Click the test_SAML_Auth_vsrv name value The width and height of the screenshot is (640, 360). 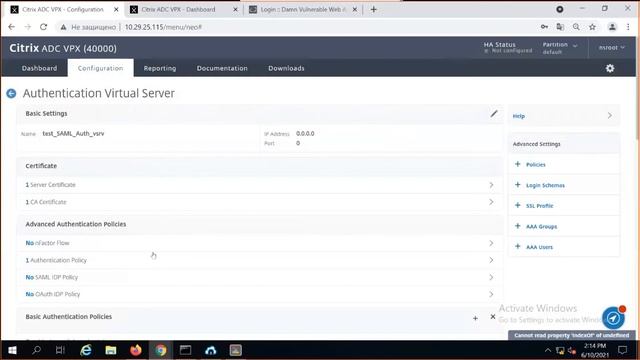click(x=73, y=133)
